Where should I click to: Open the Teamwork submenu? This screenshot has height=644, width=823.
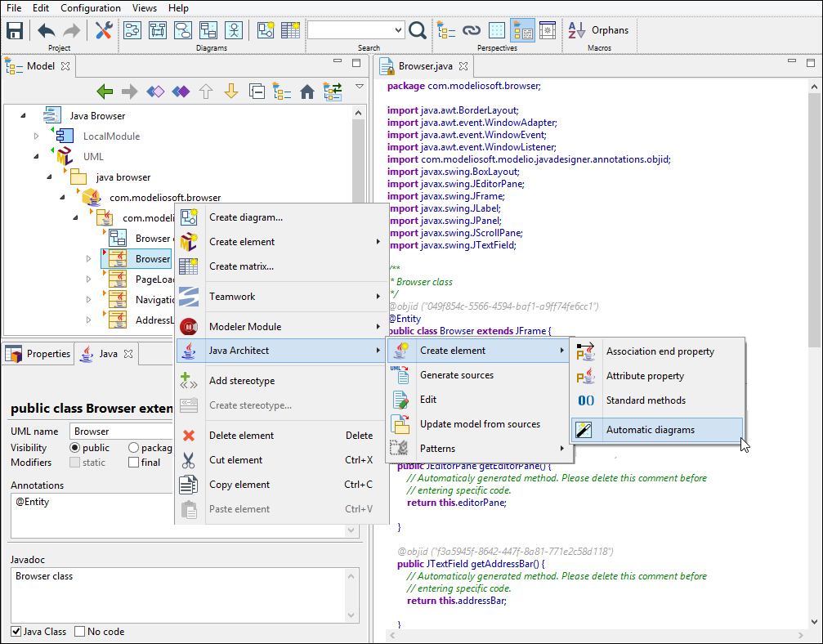(281, 297)
